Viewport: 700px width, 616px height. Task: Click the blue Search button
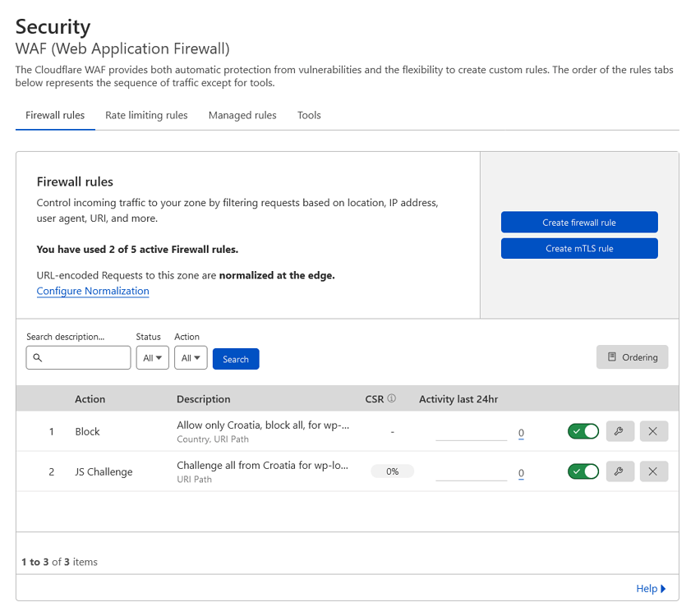(236, 359)
